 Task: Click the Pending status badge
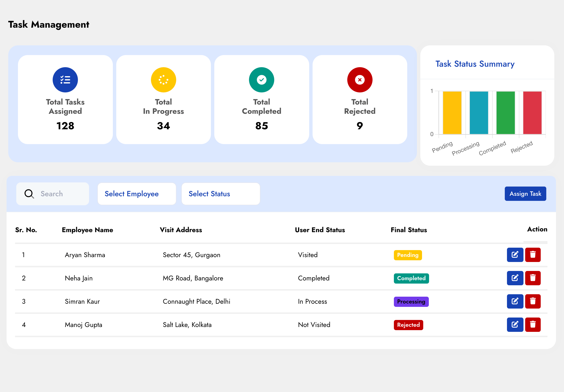tap(407, 255)
